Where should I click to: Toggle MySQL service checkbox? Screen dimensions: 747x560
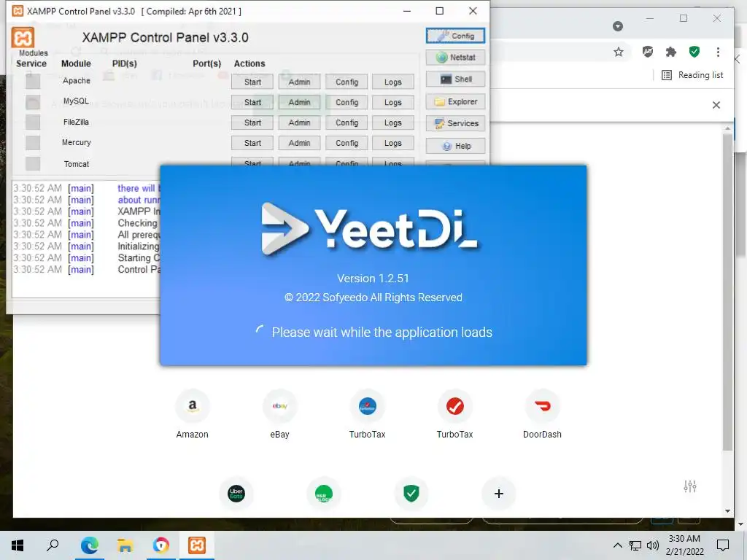tap(33, 102)
